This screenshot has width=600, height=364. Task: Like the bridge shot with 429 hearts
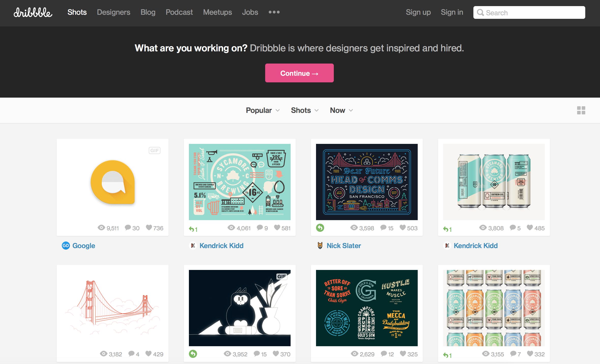pos(148,353)
